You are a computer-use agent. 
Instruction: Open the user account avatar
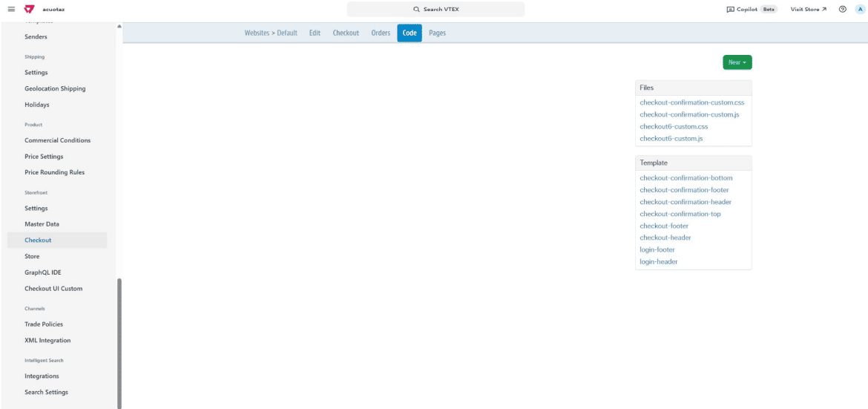point(859,9)
